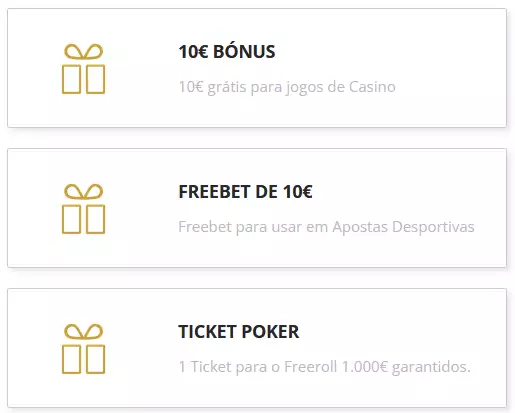Viewport: 515px width, 413px height.
Task: Click the bow on the FREEBET gift icon
Action: click(x=83, y=191)
